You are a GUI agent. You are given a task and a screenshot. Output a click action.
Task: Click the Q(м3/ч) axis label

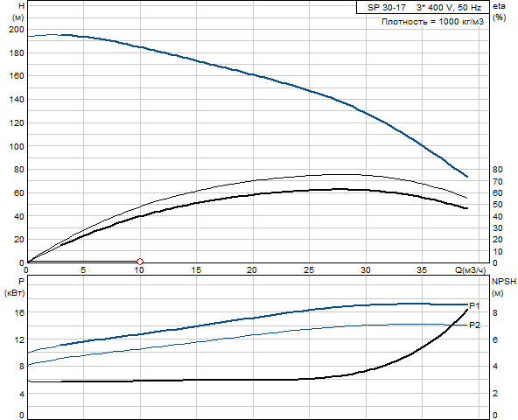(x=471, y=270)
